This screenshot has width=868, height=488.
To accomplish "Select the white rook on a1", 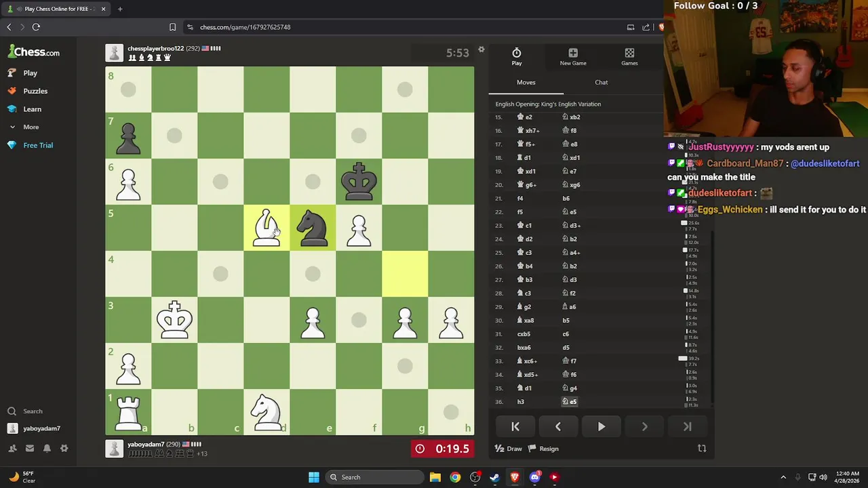I will click(128, 412).
